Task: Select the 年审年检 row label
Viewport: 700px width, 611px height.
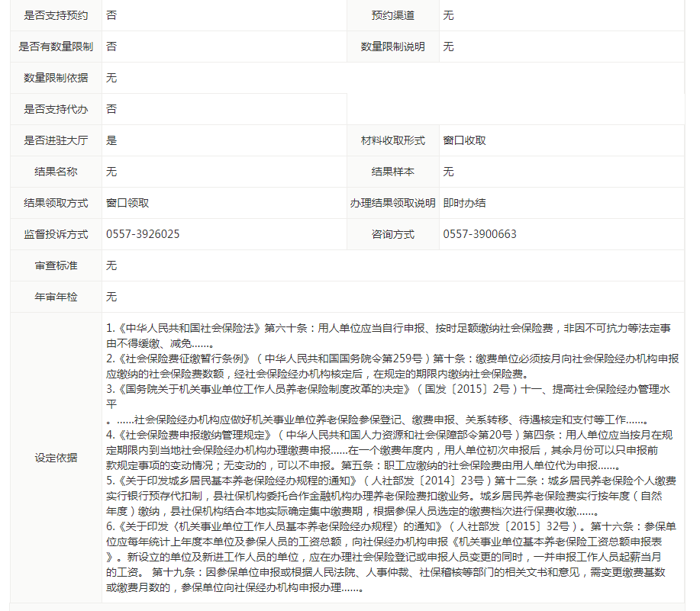Action: coord(56,297)
